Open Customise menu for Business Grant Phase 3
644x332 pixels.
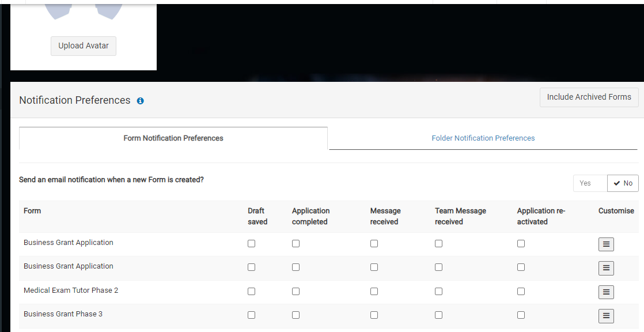coord(606,315)
